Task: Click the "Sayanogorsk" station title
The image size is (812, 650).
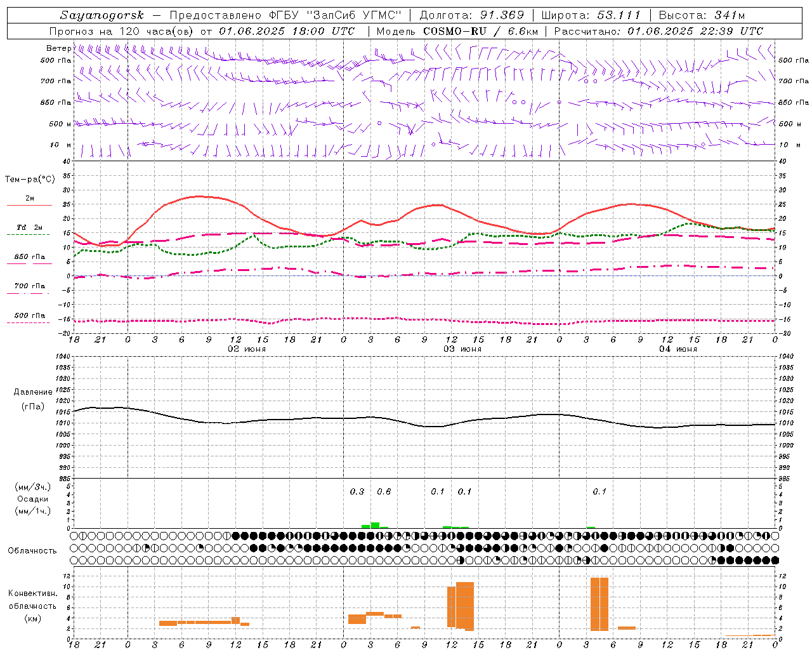Action: [x=102, y=15]
